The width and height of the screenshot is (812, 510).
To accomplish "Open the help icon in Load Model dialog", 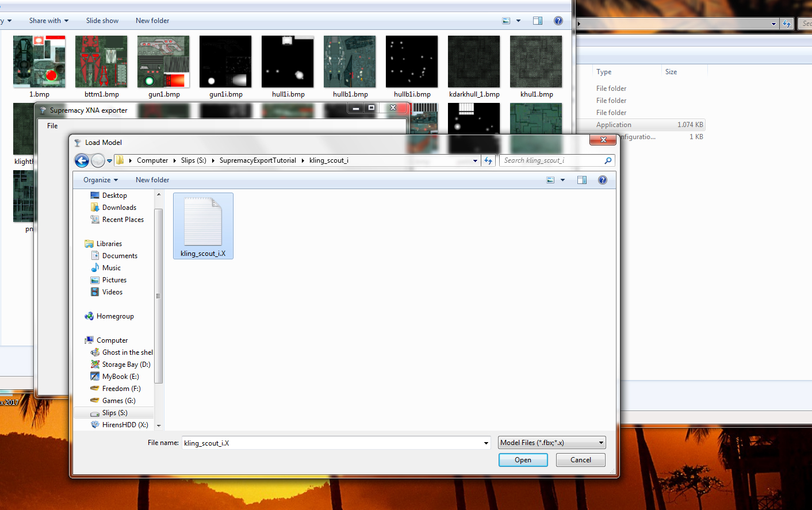I will pos(603,180).
